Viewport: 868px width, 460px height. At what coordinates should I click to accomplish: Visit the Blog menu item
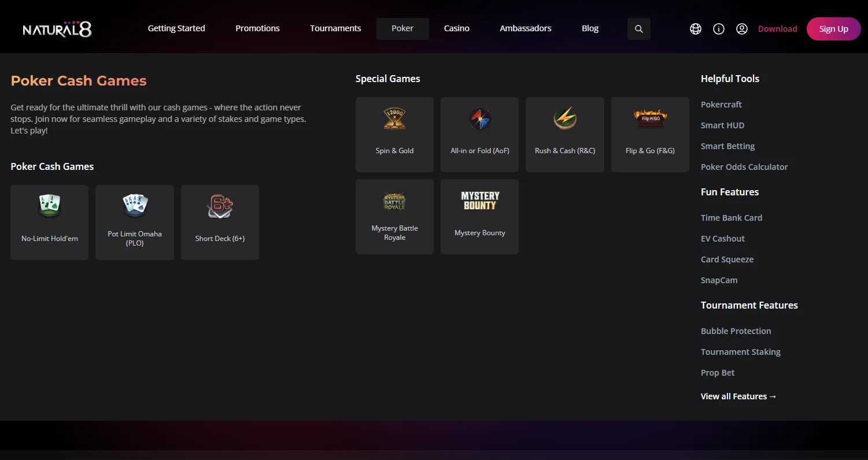click(590, 28)
